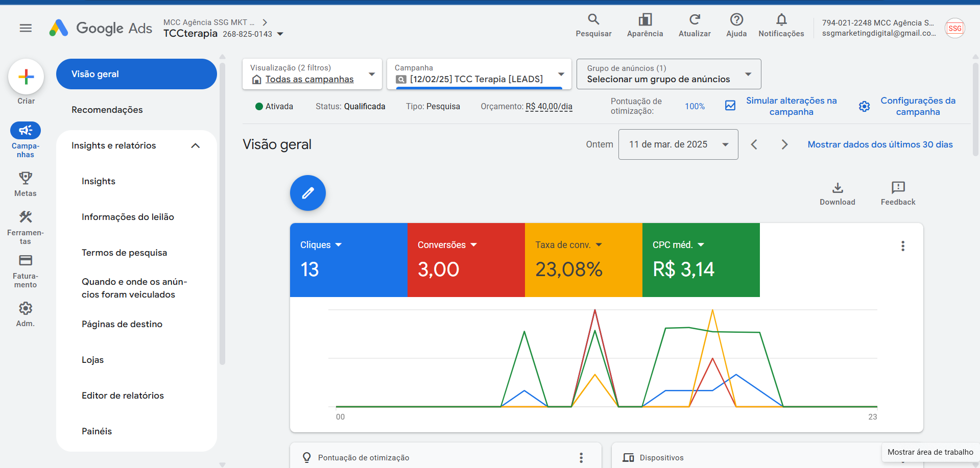Open Pontuação de otimização card menu
The height and width of the screenshot is (468, 980).
tap(581, 457)
